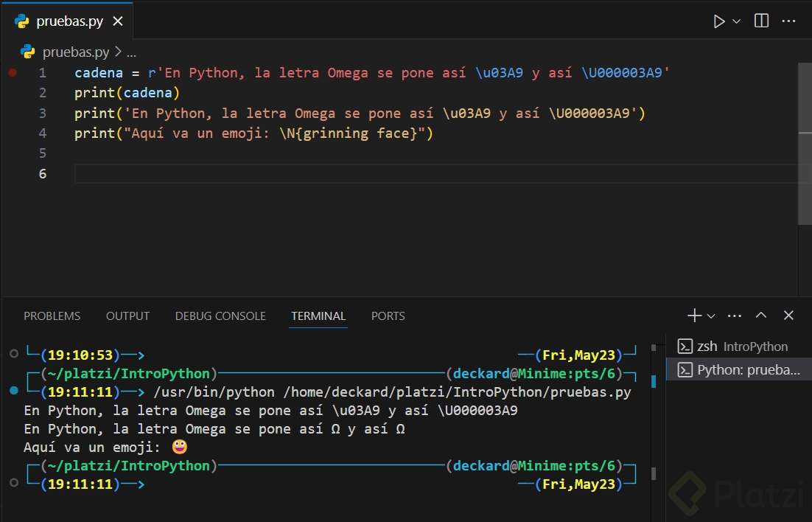The image size is (812, 522).
Task: Close the pruebas.py editor tab
Action: click(x=118, y=21)
